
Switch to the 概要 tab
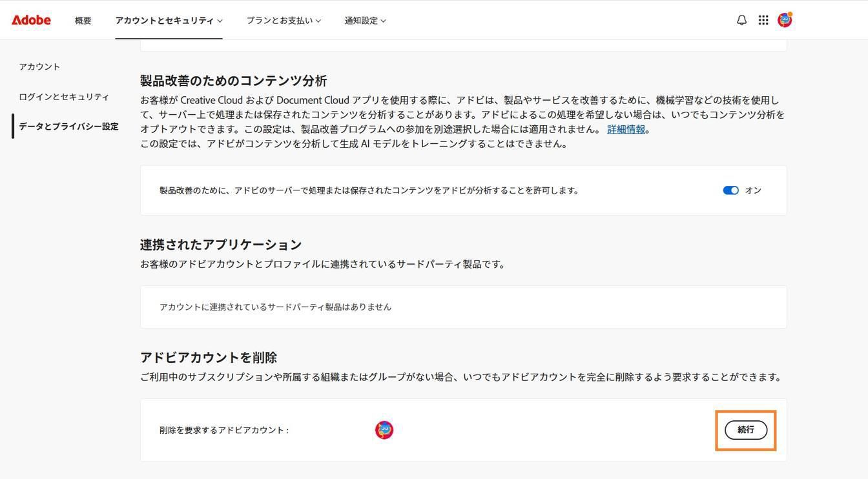click(83, 19)
